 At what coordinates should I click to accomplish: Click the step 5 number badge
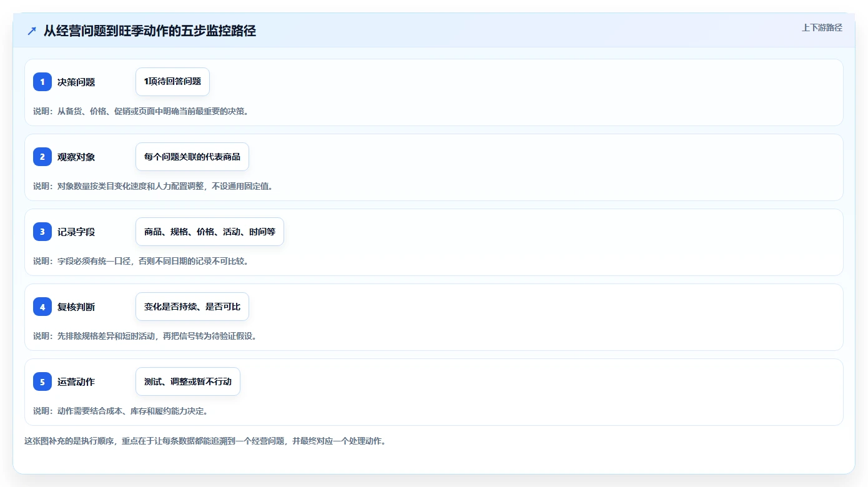42,381
